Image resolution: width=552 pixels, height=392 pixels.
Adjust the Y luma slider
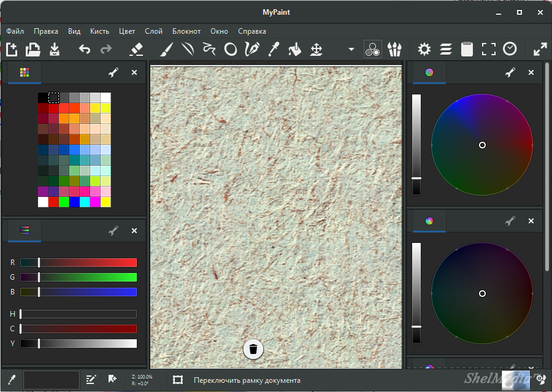[79, 344]
